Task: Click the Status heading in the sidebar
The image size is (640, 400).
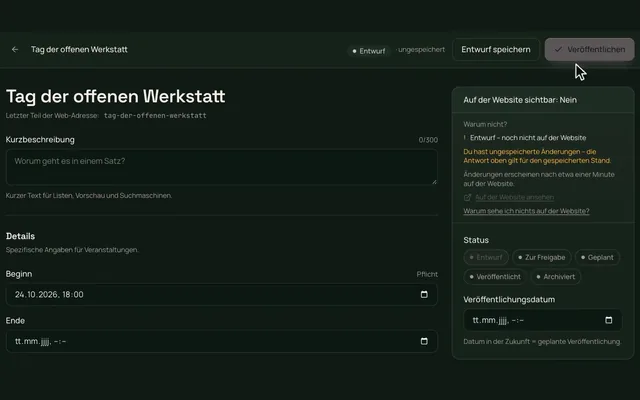Action: 476,240
